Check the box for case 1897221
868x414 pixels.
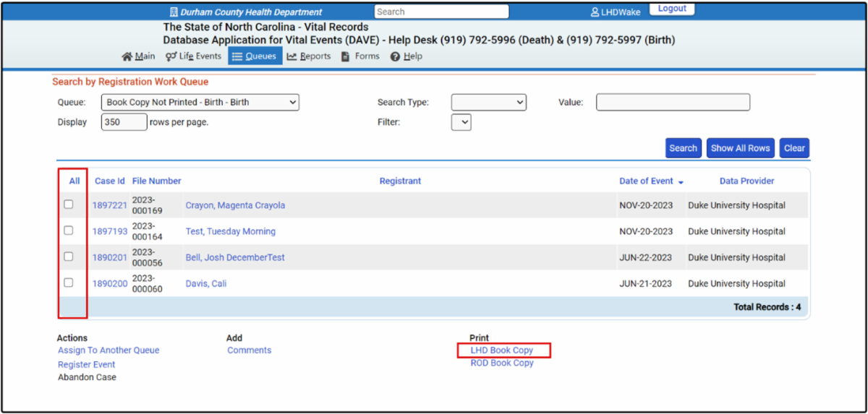pos(69,204)
